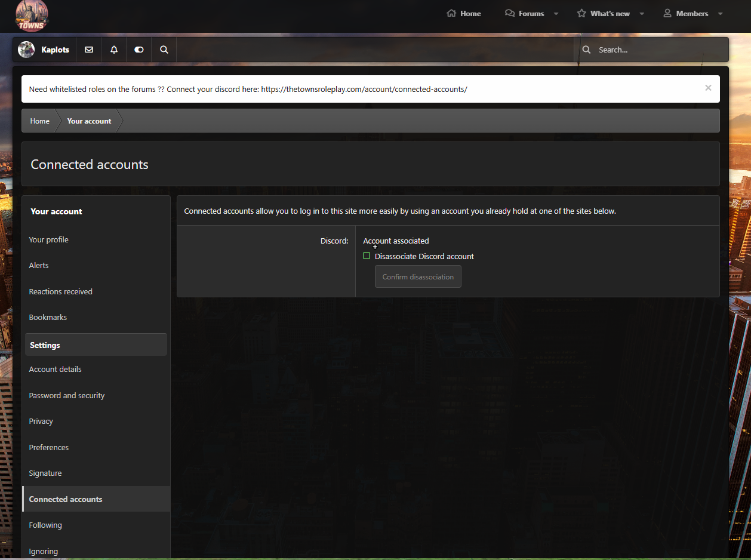Switch to Password and security settings
This screenshot has height=560, width=751.
point(67,395)
